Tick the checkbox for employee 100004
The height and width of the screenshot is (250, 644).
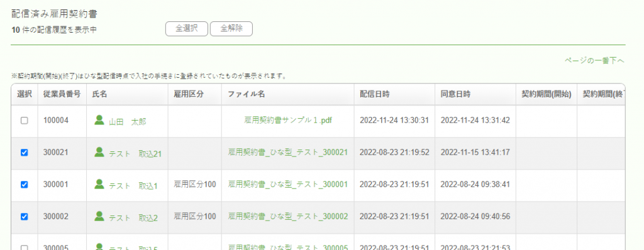25,121
